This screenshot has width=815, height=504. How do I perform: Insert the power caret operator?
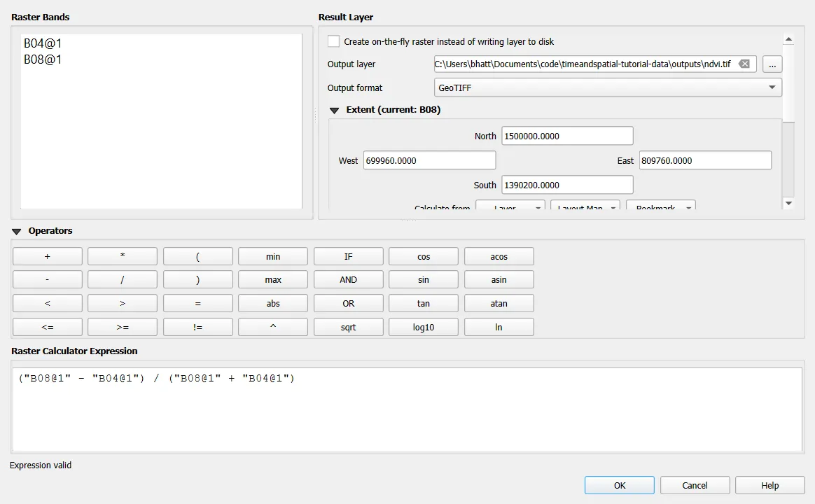pos(273,328)
